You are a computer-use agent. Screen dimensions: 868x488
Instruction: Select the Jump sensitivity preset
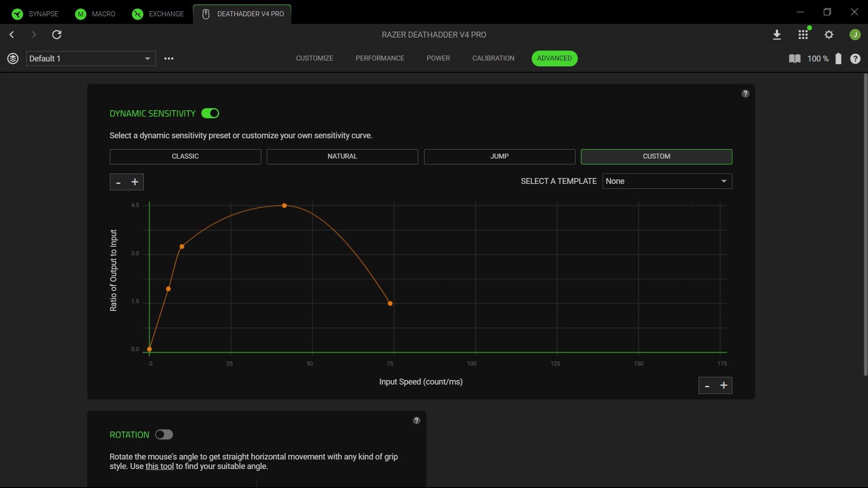tap(500, 156)
